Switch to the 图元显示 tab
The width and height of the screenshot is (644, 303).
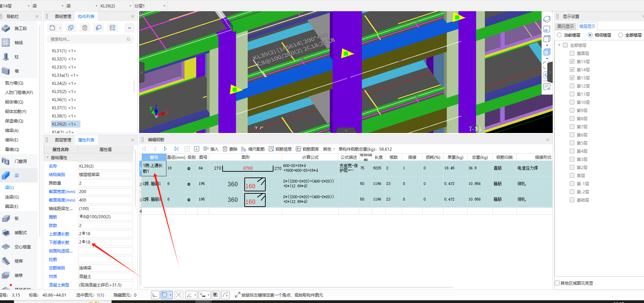pyautogui.click(x=566, y=26)
